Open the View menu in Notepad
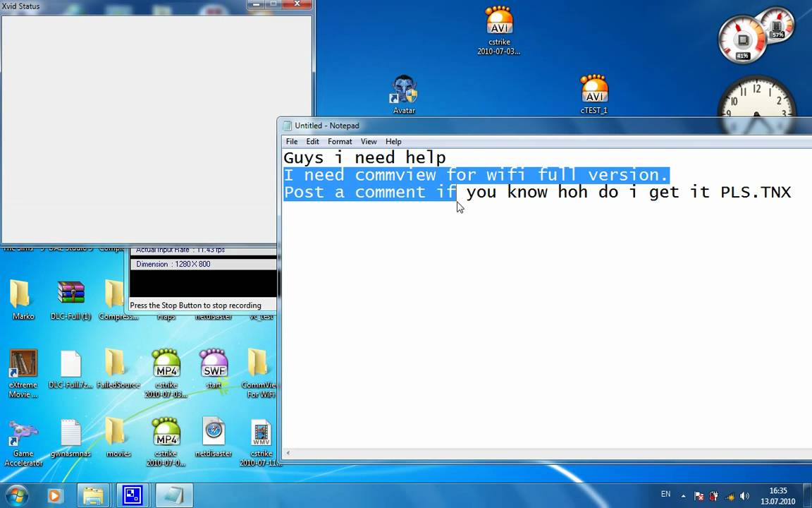812x508 pixels. [369, 142]
